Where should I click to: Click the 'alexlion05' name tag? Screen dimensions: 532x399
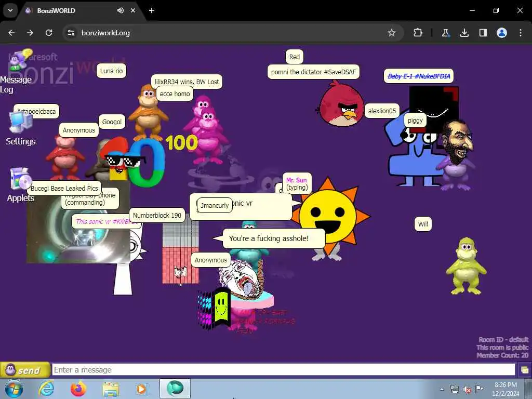coord(382,111)
